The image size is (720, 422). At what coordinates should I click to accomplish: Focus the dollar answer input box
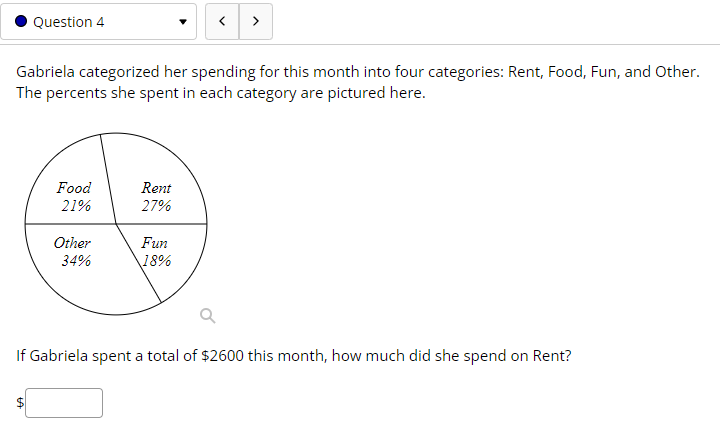pos(65,402)
